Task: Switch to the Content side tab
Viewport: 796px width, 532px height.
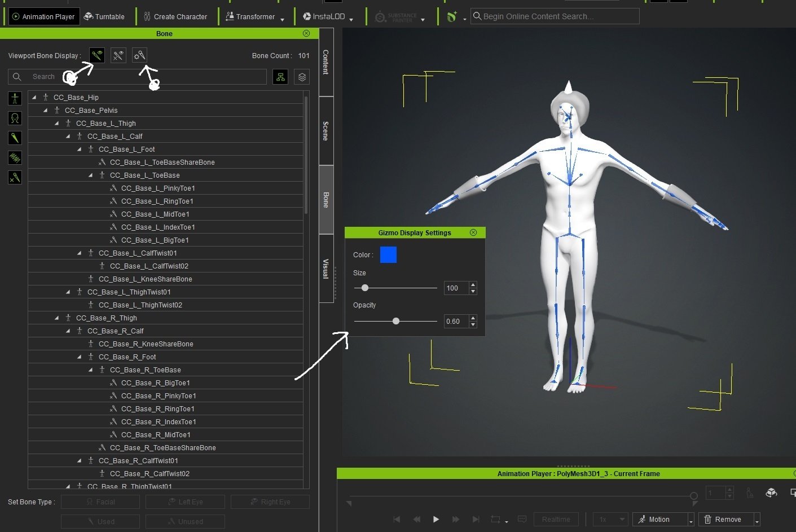Action: [x=326, y=62]
